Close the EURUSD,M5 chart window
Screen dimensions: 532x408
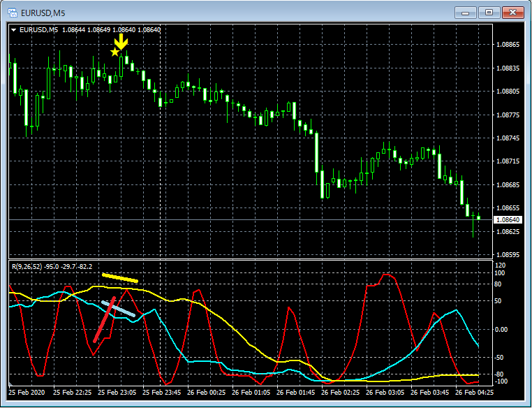click(512, 13)
